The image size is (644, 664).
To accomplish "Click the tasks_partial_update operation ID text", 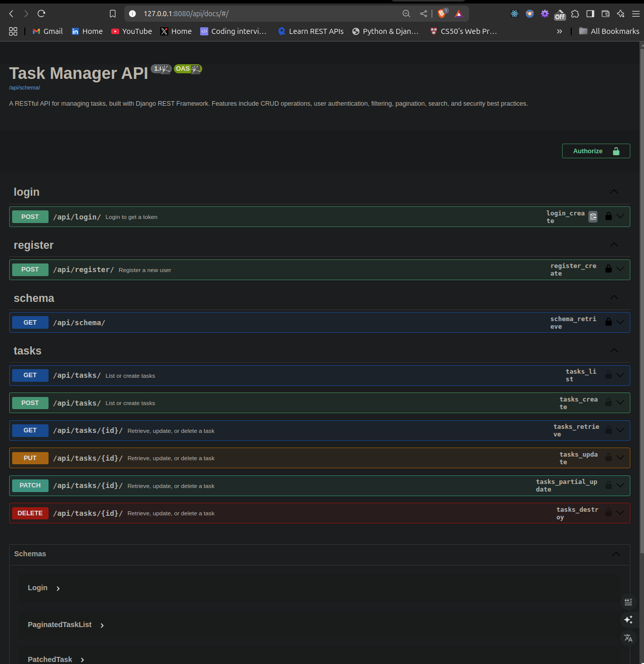I will (x=567, y=485).
